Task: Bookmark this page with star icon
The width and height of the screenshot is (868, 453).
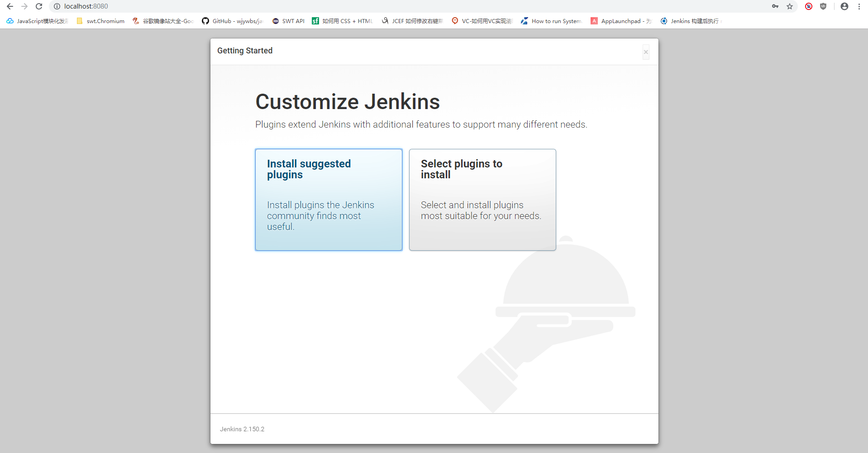Action: click(790, 6)
